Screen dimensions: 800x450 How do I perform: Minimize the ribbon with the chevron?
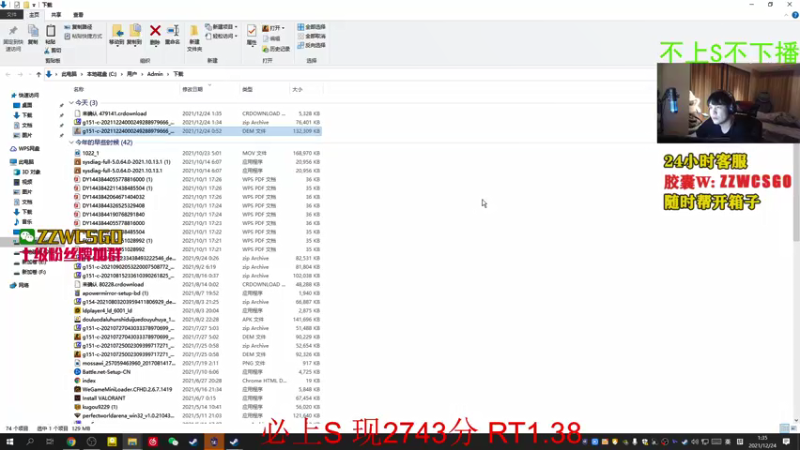tap(786, 15)
